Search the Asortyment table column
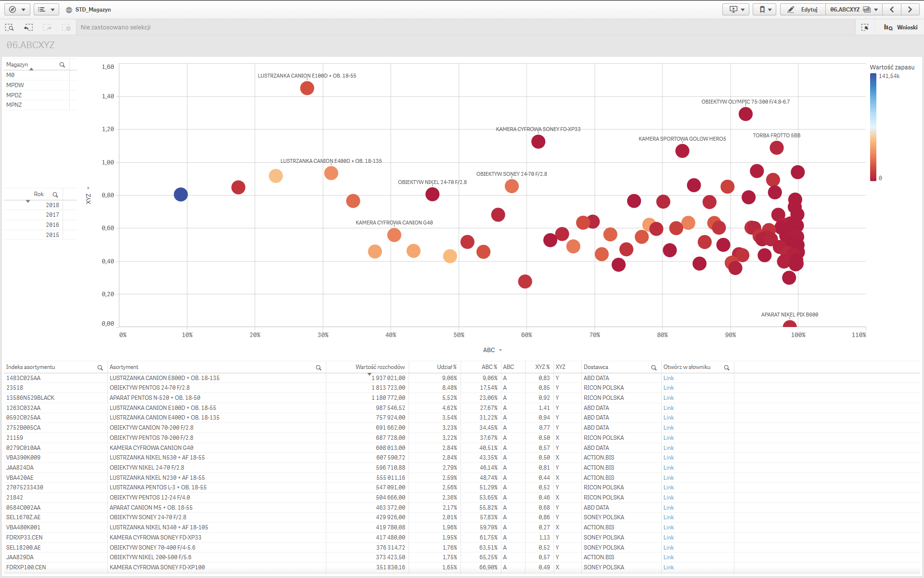Viewport: 924px width, 578px height. tap(318, 368)
